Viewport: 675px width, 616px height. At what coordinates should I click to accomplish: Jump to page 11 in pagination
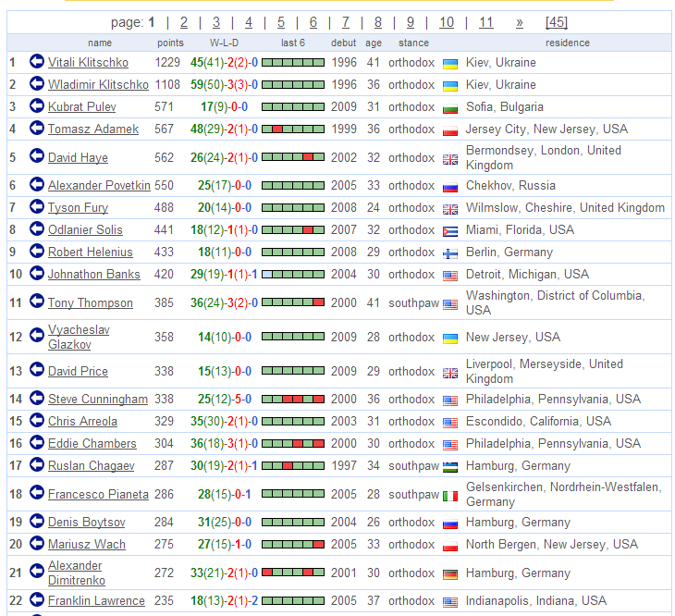(x=485, y=22)
